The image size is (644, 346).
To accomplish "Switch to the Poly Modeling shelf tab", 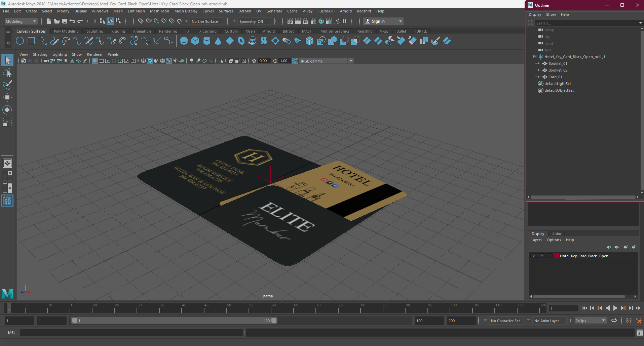I will [66, 31].
